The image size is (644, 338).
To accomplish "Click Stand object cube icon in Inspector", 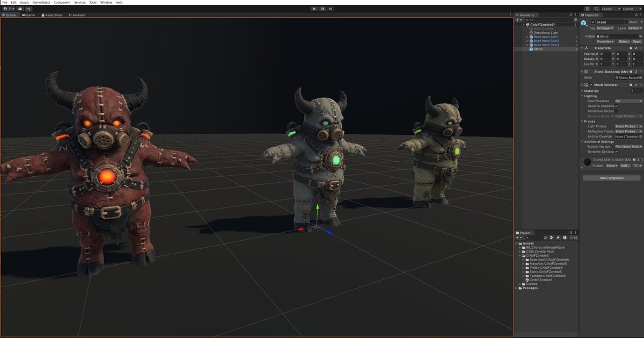I will tap(584, 23).
